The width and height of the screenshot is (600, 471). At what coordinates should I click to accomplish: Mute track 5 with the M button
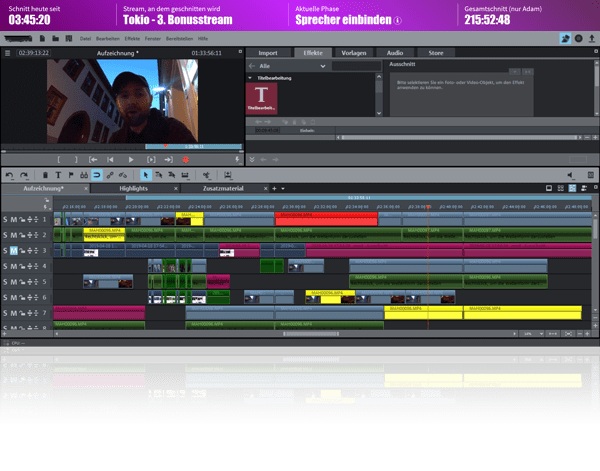coord(14,282)
